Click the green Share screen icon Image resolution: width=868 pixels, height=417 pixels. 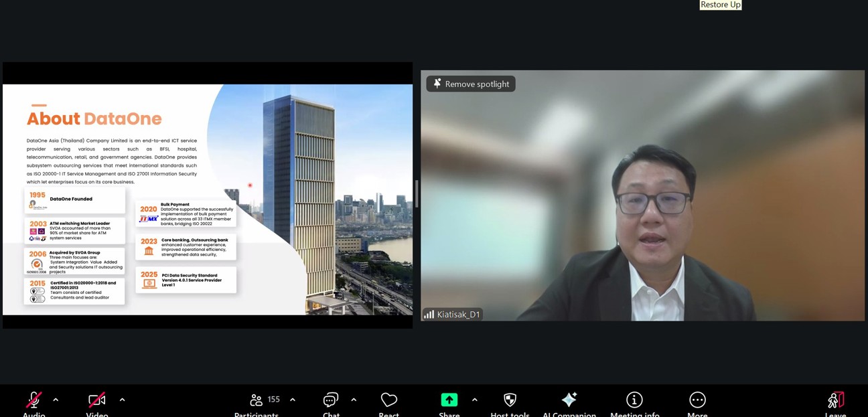coord(449,400)
